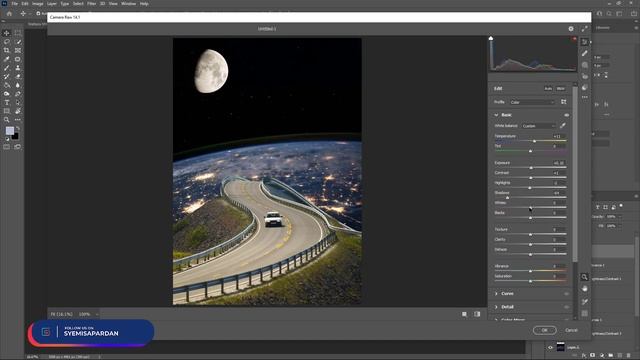This screenshot has width=640, height=360.
Task: Open the Masking circle icon in Camera Raw strip
Action: [x=584, y=65]
